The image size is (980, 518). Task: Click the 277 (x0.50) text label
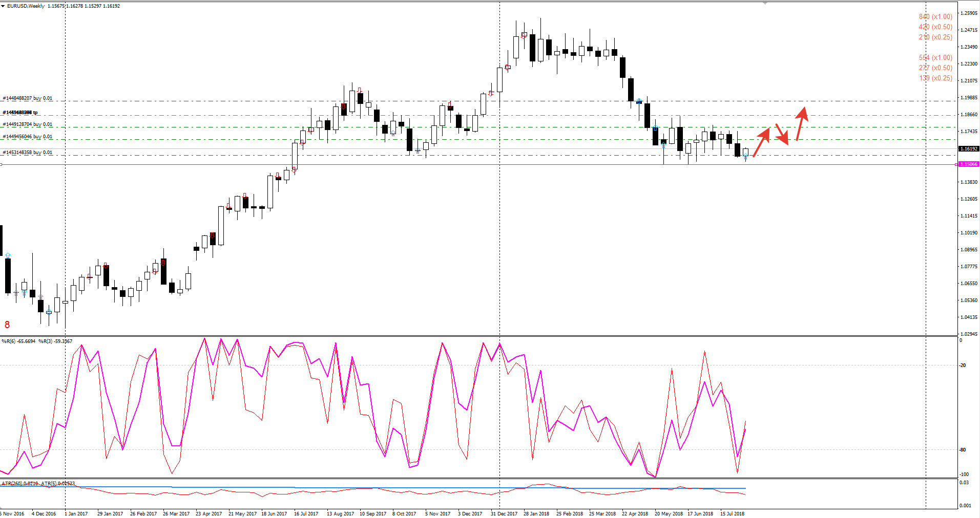coord(935,68)
